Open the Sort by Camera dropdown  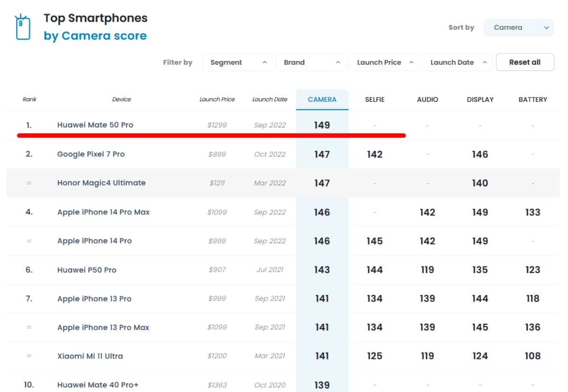(518, 27)
